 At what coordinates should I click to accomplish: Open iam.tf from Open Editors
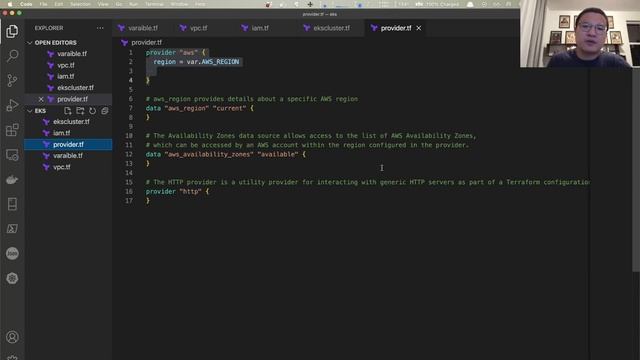[x=66, y=76]
